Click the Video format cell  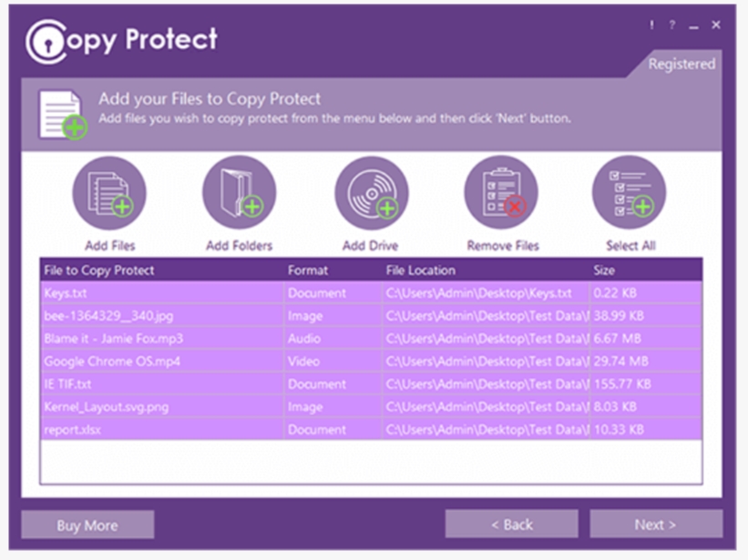(333, 361)
